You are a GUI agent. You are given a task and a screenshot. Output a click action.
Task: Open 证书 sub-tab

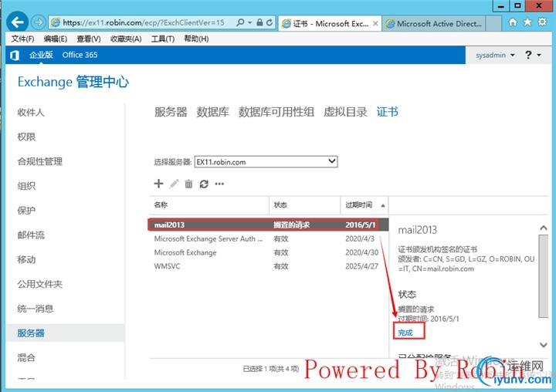point(387,112)
